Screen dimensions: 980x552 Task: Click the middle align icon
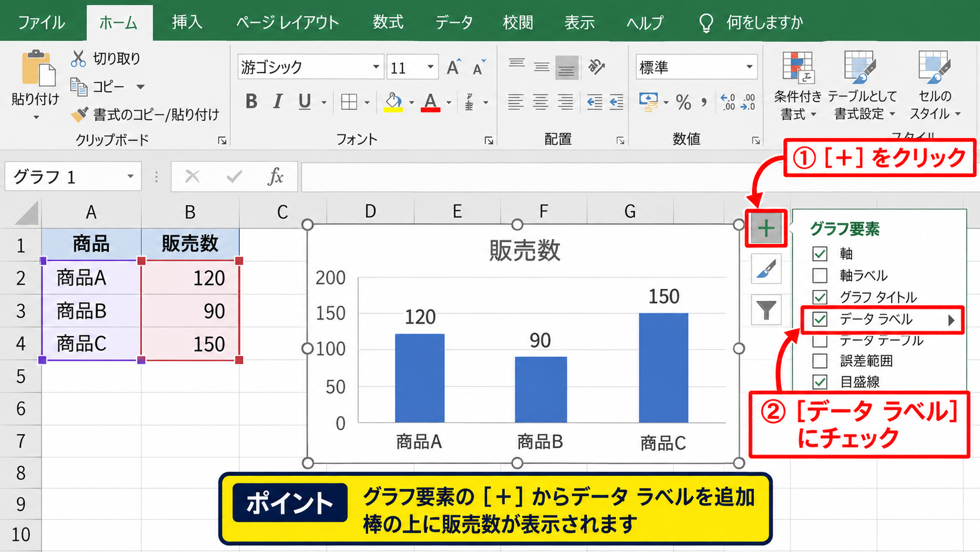click(x=541, y=67)
